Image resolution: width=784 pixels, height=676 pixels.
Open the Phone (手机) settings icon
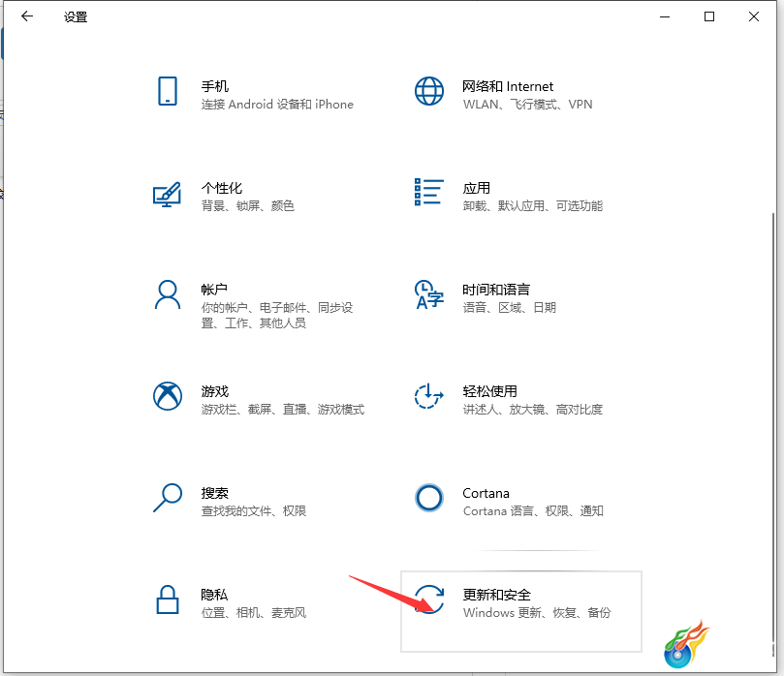pyautogui.click(x=168, y=91)
